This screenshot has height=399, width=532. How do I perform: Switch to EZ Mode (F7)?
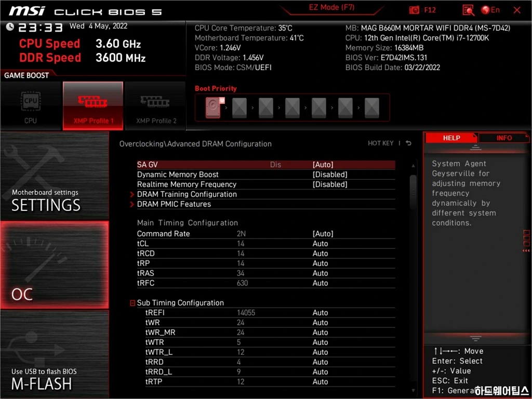click(x=331, y=7)
